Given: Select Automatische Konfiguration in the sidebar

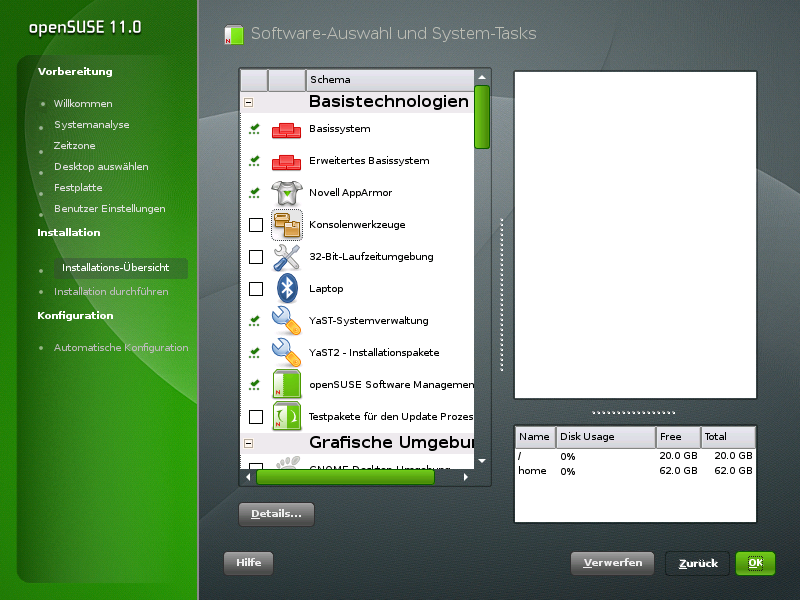Looking at the screenshot, I should click(x=121, y=348).
